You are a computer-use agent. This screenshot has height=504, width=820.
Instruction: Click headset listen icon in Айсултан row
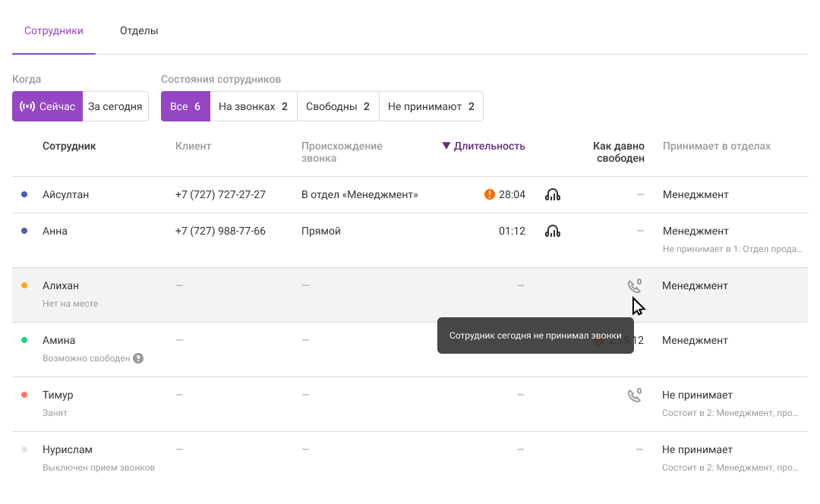[x=553, y=195]
